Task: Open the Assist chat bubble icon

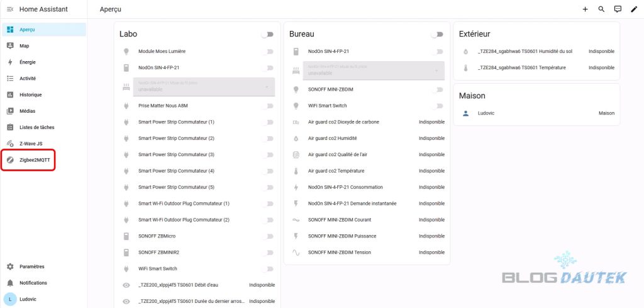Action: 618,9
